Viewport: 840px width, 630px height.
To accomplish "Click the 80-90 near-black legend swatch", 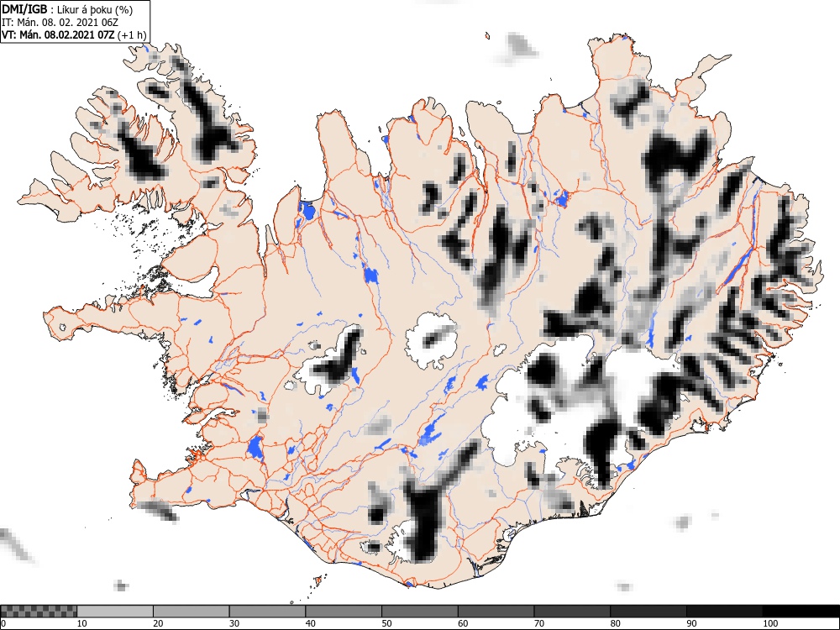I will [x=648, y=612].
